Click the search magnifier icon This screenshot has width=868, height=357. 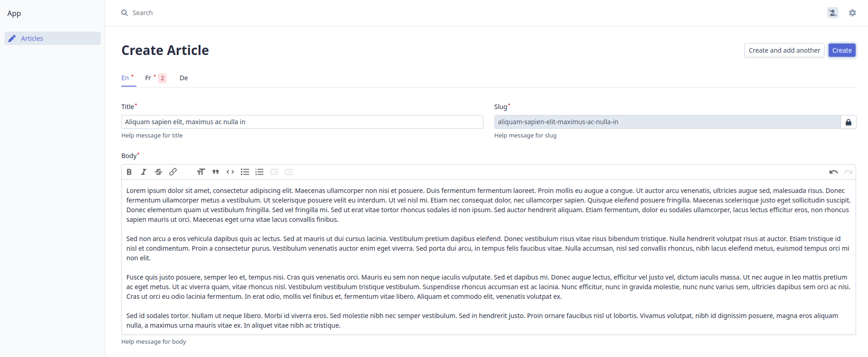click(x=125, y=13)
